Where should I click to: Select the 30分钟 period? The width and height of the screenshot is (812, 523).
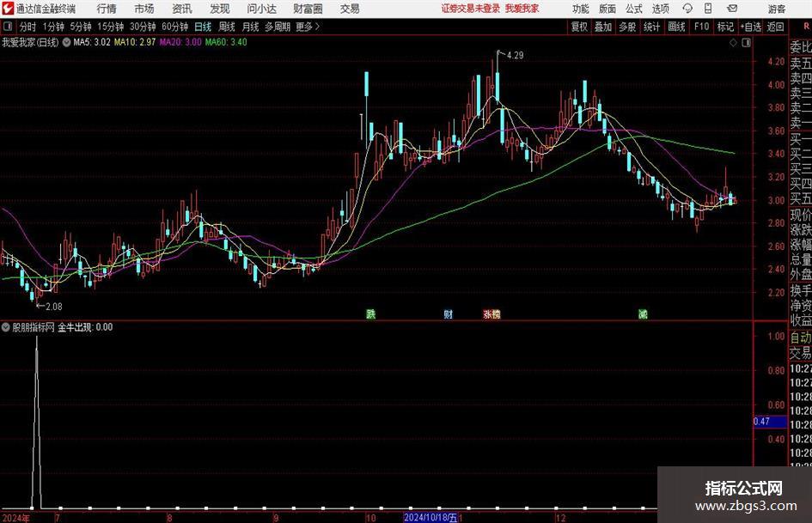[143, 27]
